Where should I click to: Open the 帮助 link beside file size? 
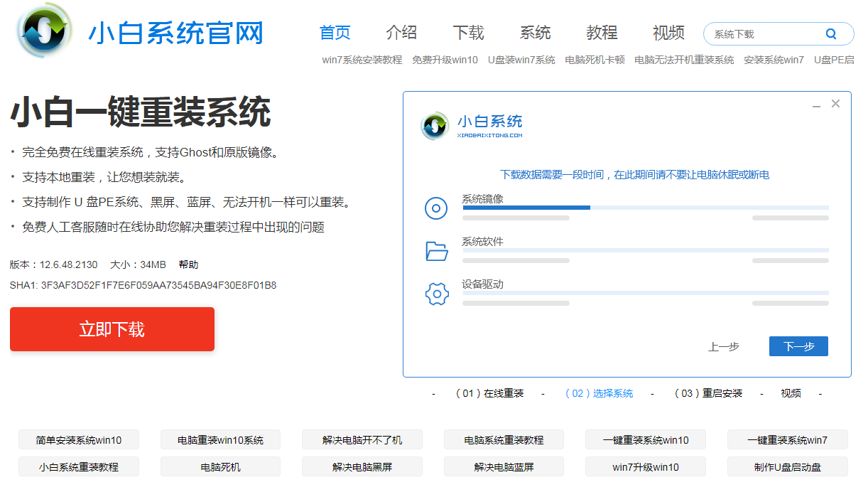tap(188, 264)
